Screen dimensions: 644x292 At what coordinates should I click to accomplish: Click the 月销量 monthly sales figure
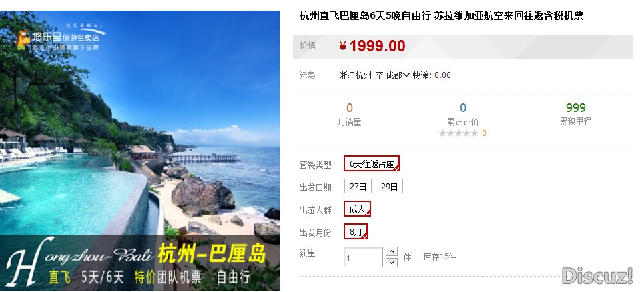[x=350, y=108]
